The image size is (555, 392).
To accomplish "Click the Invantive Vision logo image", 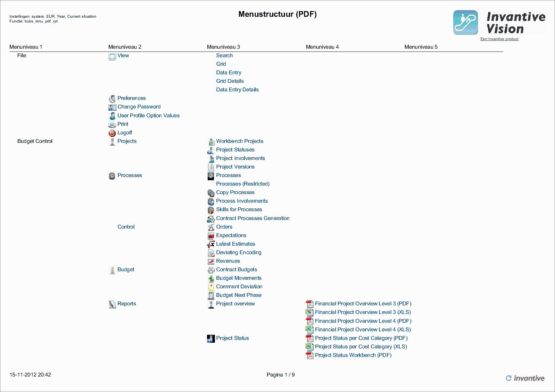I will (499, 22).
